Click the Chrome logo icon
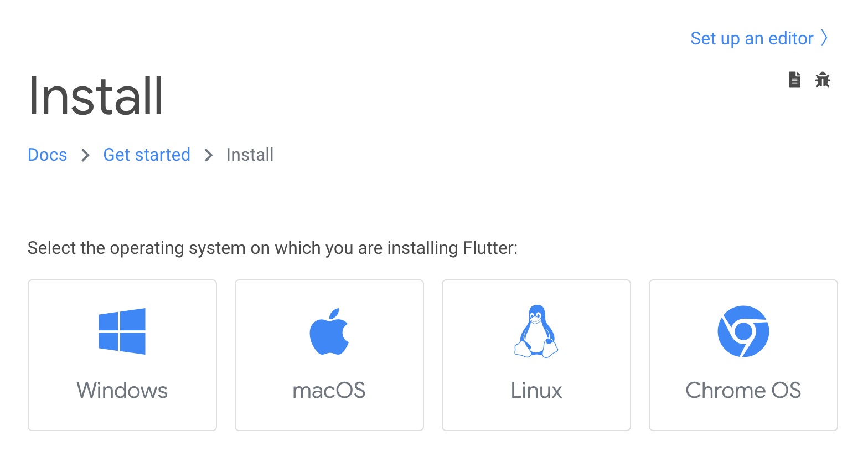The width and height of the screenshot is (868, 450). [743, 331]
